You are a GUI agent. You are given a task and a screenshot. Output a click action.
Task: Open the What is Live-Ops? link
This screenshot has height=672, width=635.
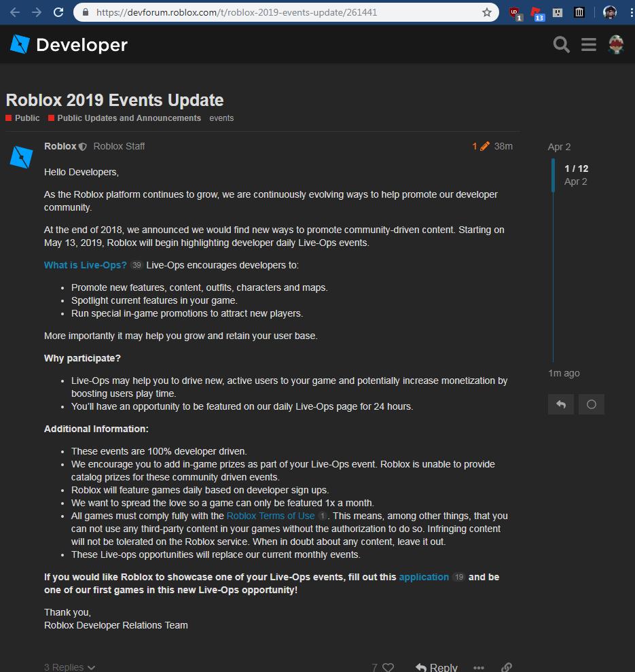[x=86, y=265]
